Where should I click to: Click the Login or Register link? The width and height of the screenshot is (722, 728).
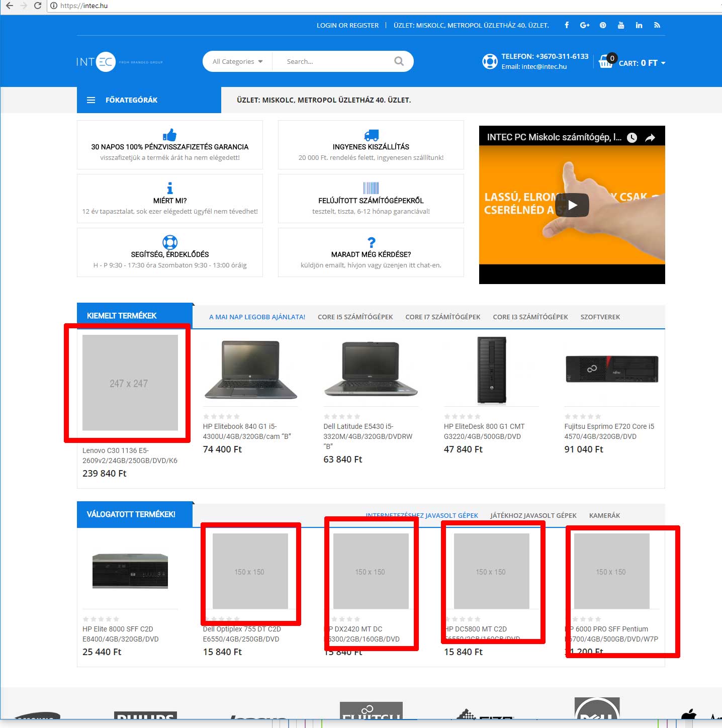[347, 25]
